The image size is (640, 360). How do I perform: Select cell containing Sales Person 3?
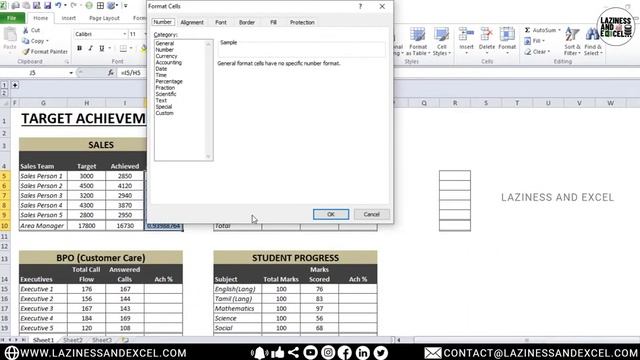click(x=43, y=196)
